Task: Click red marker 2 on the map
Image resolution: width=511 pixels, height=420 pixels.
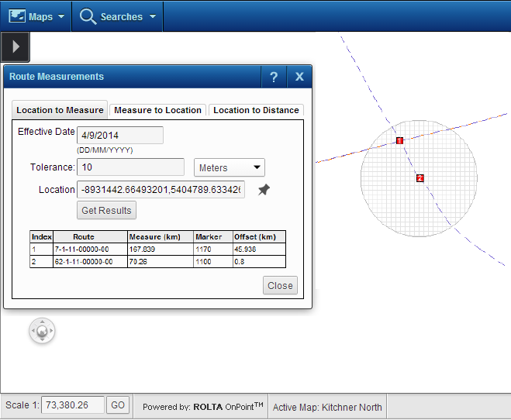Action: (x=420, y=178)
